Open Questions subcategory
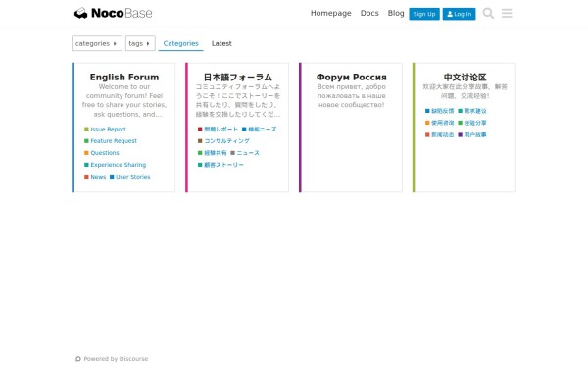This screenshot has height=368, width=588. pyautogui.click(x=102, y=153)
